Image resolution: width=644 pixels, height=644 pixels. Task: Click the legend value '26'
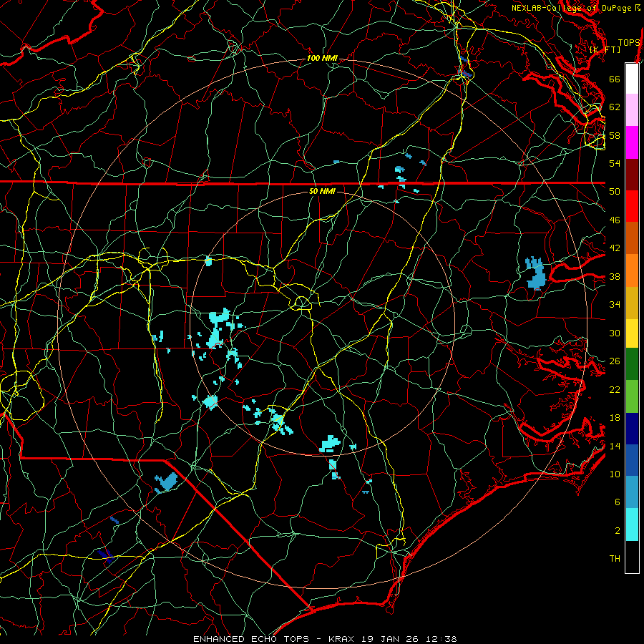pos(615,361)
